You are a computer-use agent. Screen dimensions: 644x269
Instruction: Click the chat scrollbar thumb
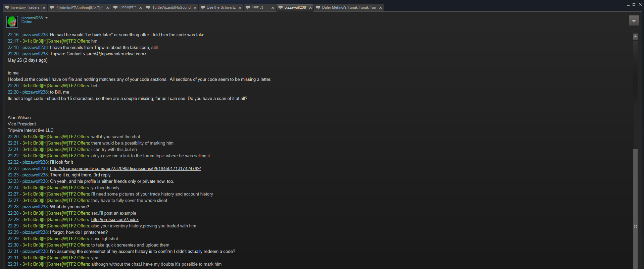click(635, 208)
